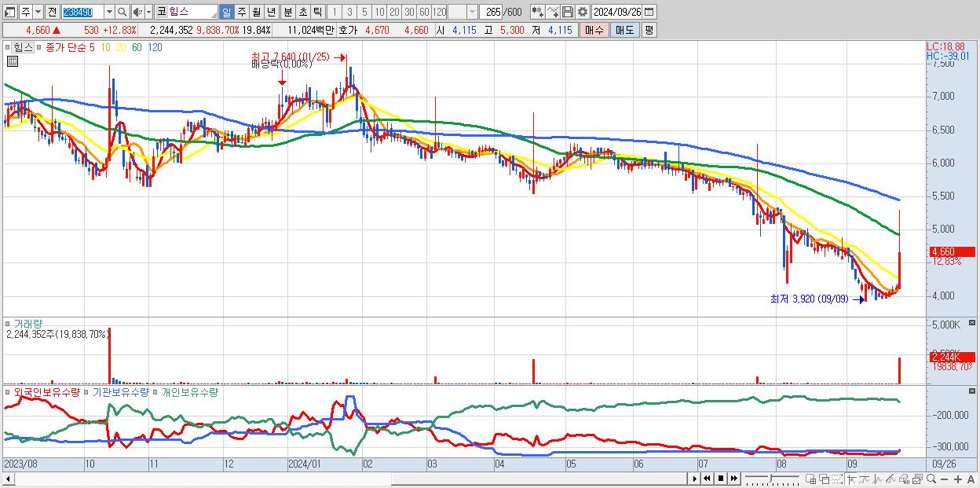Screen dimensions: 980x488
Task: Select weekly (주) period next to 일
Action: pyautogui.click(x=242, y=13)
